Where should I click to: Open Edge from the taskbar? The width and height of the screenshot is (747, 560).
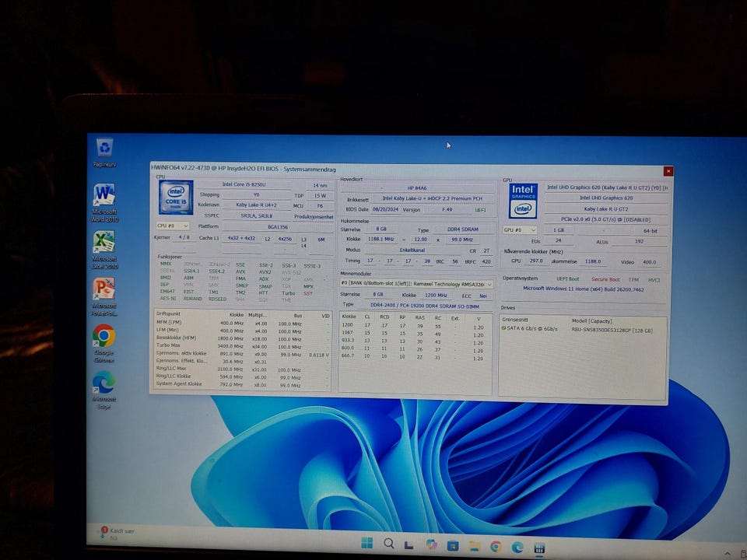click(518, 547)
